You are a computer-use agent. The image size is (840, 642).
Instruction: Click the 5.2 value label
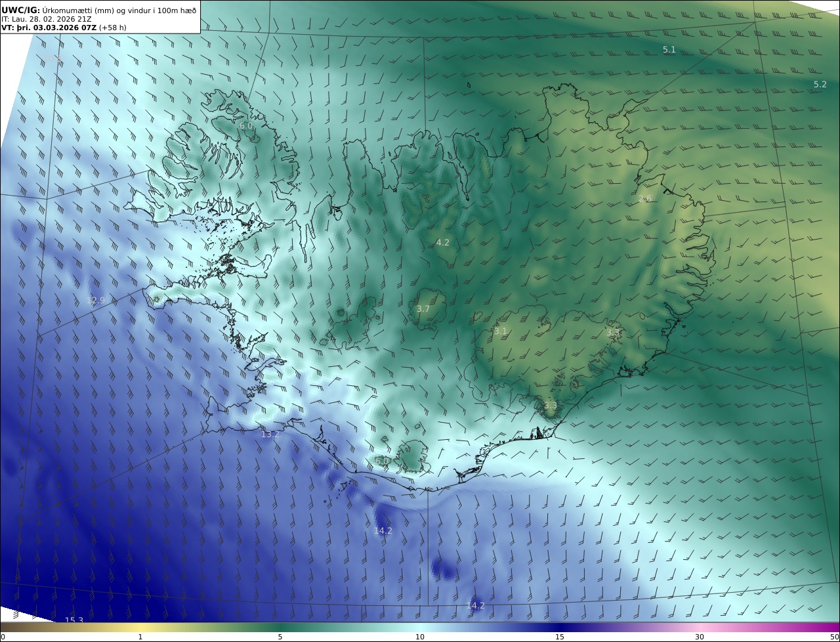[820, 85]
